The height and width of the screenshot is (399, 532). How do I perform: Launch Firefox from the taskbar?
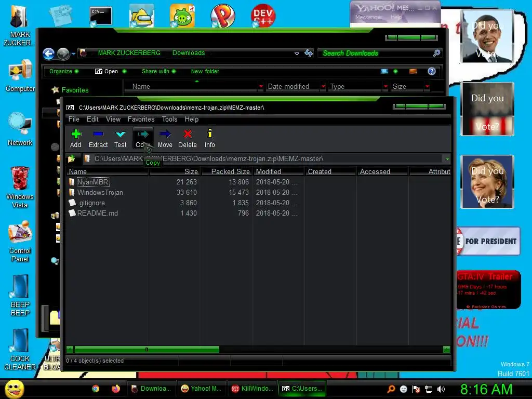(116, 389)
